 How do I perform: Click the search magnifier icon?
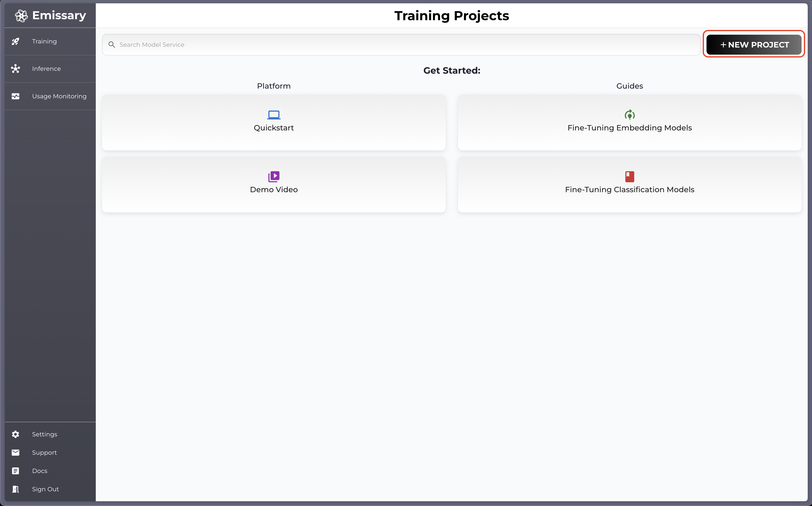(x=112, y=44)
